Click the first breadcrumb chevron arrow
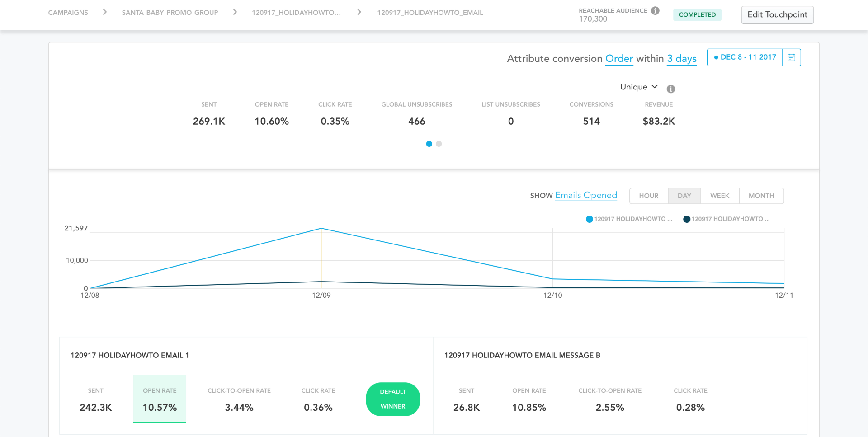This screenshot has height=437, width=868. (x=105, y=12)
